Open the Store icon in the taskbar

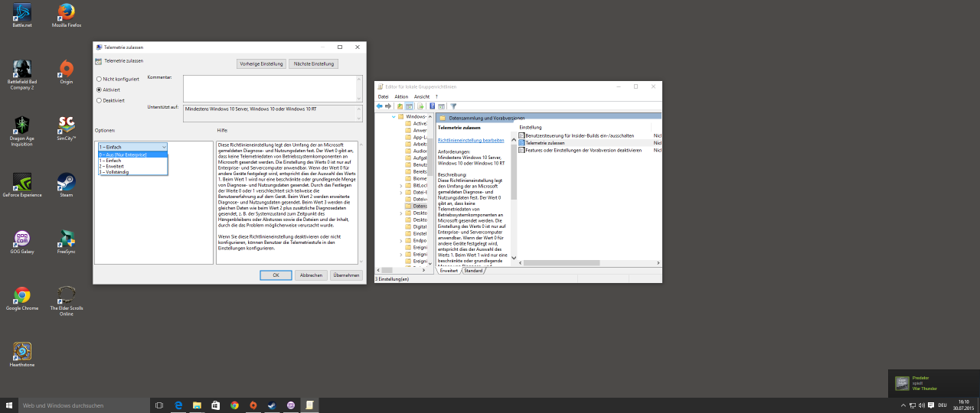[x=215, y=405]
